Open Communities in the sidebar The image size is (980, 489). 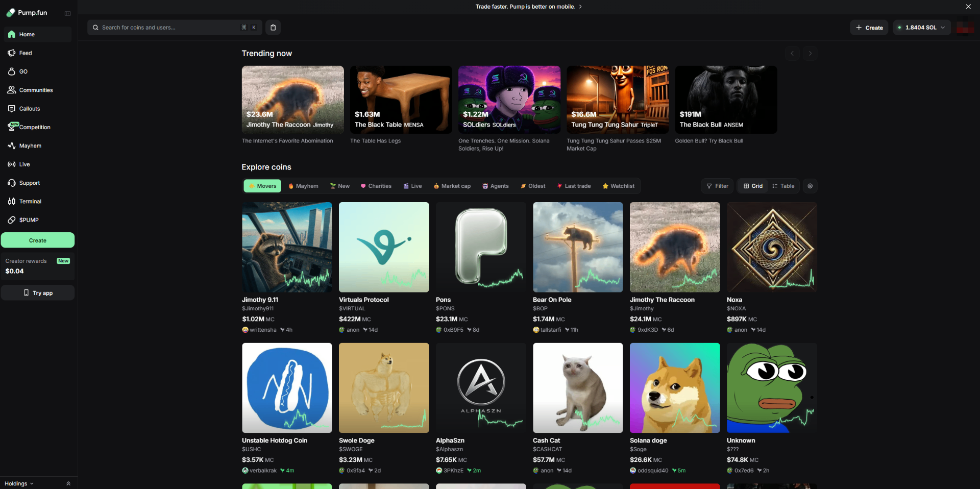37,90
